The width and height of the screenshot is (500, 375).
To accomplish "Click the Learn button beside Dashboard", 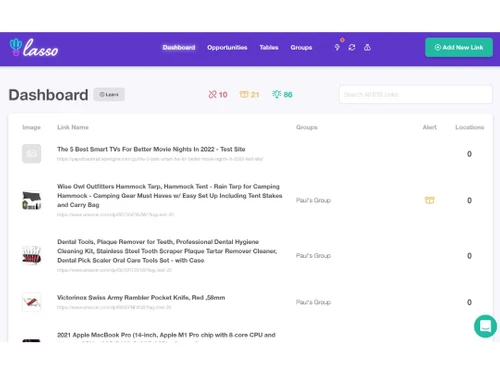I will (x=109, y=94).
